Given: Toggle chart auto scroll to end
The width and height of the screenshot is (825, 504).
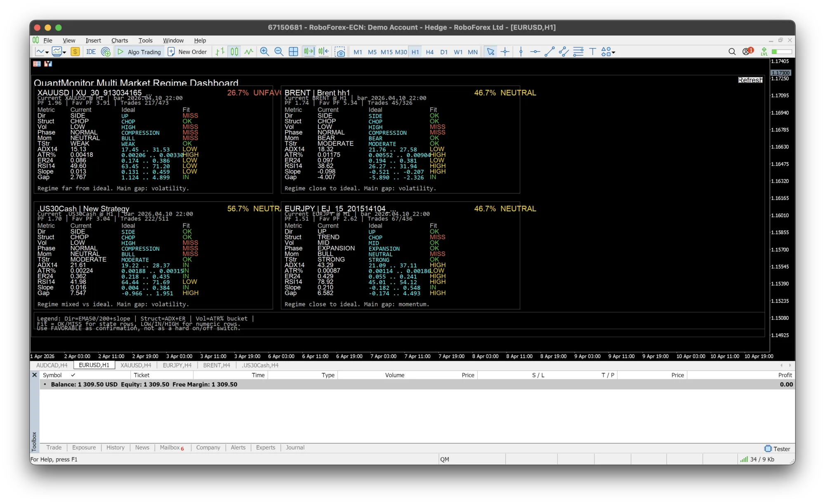Looking at the screenshot, I should 309,52.
